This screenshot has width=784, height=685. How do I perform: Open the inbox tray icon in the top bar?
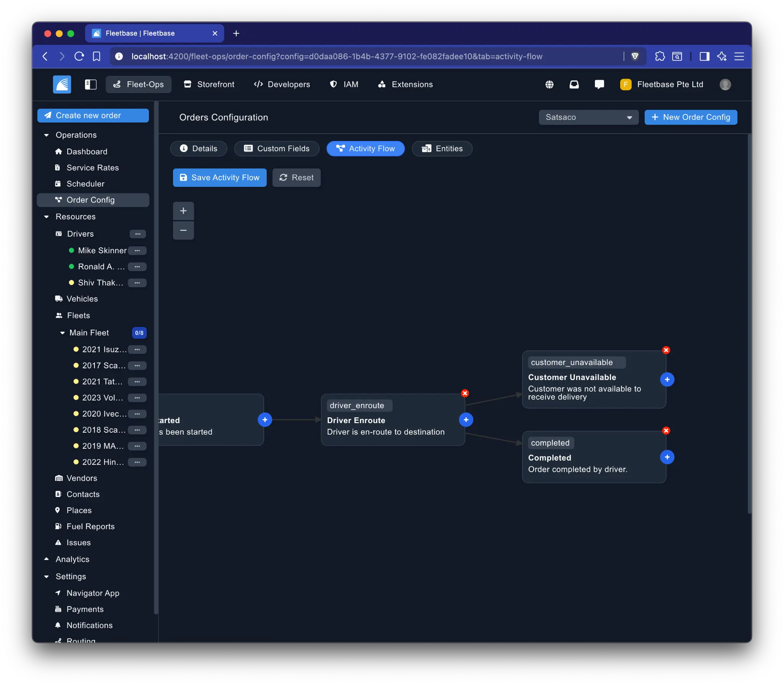click(x=574, y=84)
